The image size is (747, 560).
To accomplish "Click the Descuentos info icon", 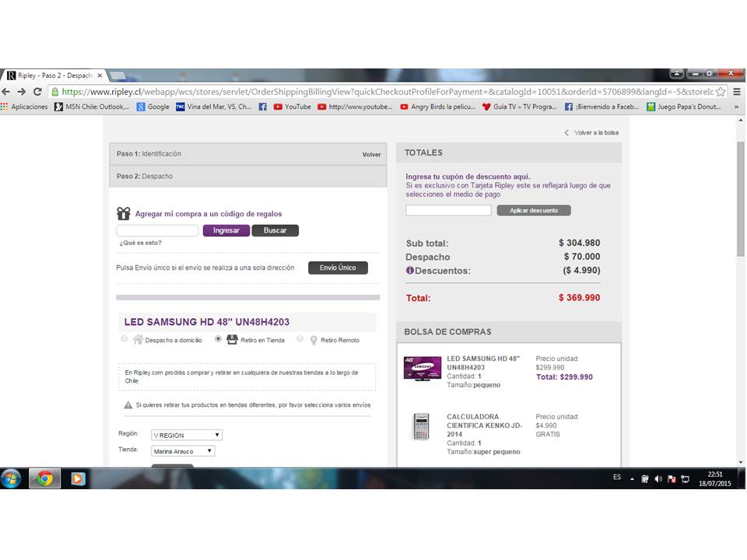I will pyautogui.click(x=410, y=270).
